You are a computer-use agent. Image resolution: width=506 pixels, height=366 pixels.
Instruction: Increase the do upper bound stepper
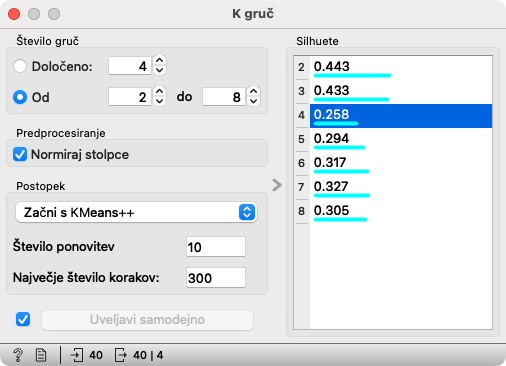pyautogui.click(x=254, y=91)
